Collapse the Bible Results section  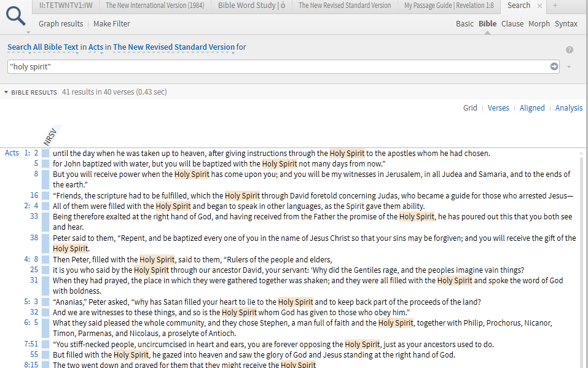pyautogui.click(x=6, y=92)
